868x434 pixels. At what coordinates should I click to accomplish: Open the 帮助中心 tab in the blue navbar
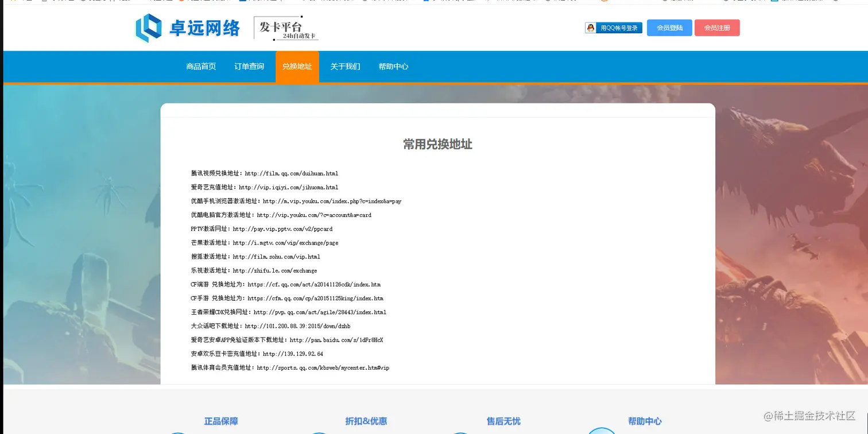pyautogui.click(x=393, y=67)
